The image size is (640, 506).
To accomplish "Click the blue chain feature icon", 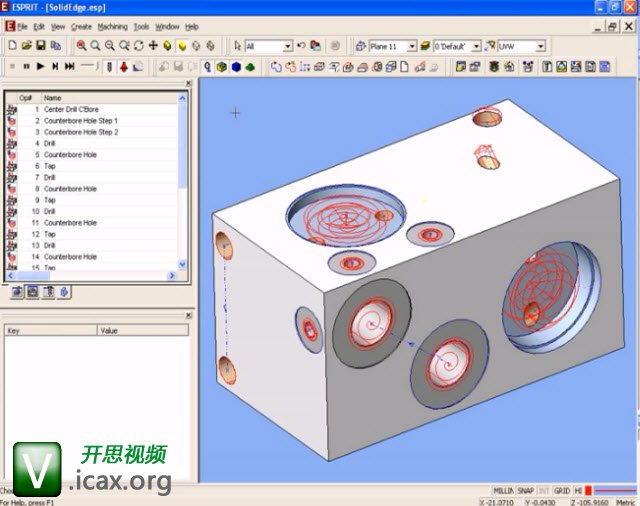I will click(x=276, y=67).
